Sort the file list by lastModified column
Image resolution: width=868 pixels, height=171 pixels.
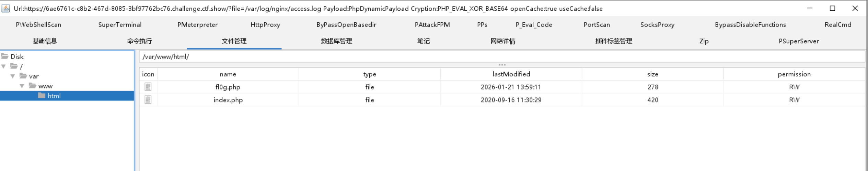coord(511,74)
